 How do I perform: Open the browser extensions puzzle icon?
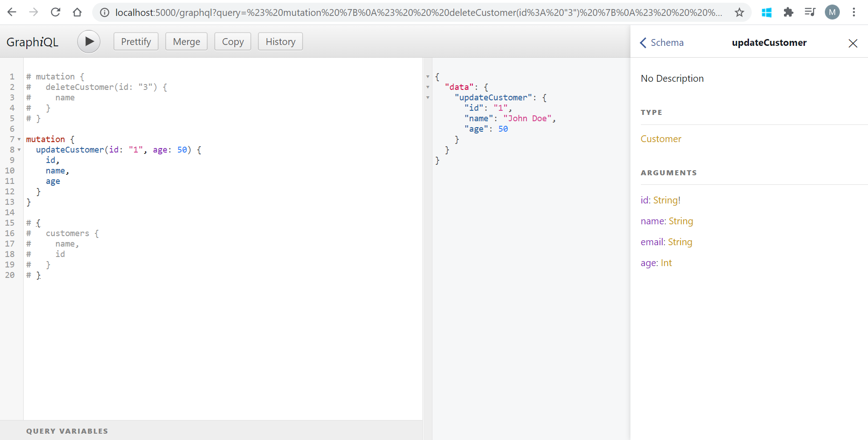point(789,12)
